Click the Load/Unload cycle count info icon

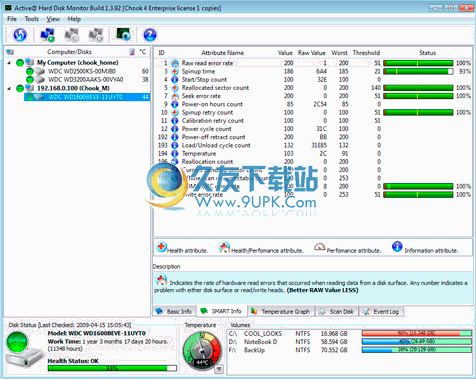point(175,145)
